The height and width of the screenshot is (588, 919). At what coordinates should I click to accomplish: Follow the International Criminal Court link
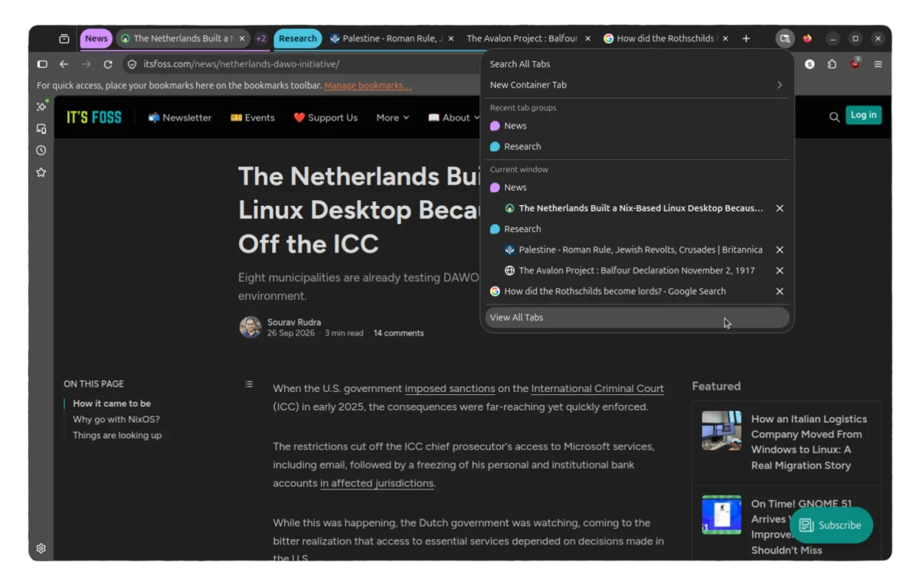pos(597,389)
